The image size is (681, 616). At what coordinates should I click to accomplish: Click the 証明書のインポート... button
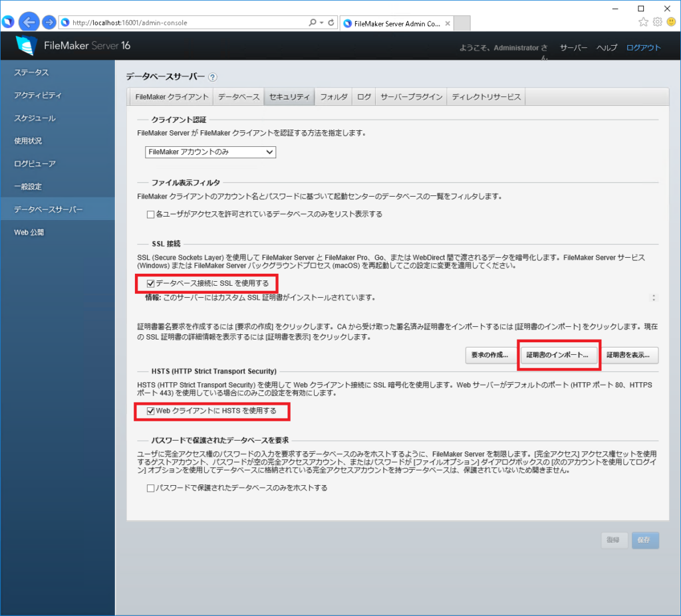(x=557, y=355)
